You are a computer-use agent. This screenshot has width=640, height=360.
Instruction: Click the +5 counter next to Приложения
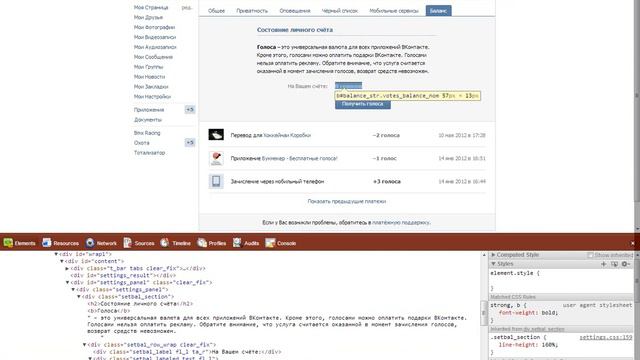pyautogui.click(x=190, y=109)
